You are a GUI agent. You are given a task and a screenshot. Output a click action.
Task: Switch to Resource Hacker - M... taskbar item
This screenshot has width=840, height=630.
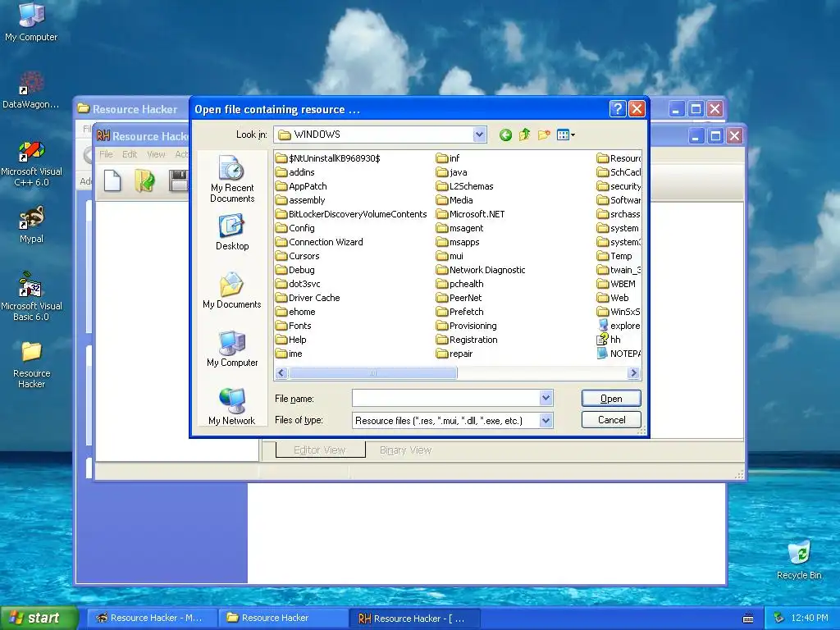[x=151, y=618]
